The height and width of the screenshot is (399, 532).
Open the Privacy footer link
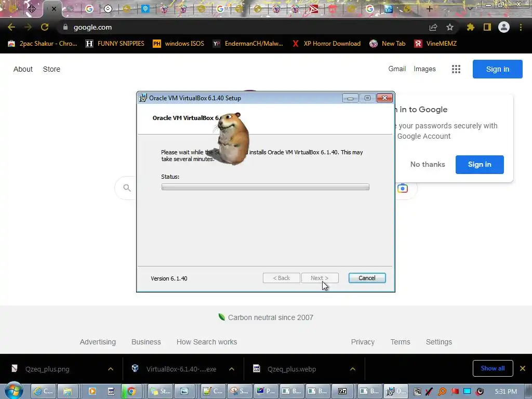[363, 342]
